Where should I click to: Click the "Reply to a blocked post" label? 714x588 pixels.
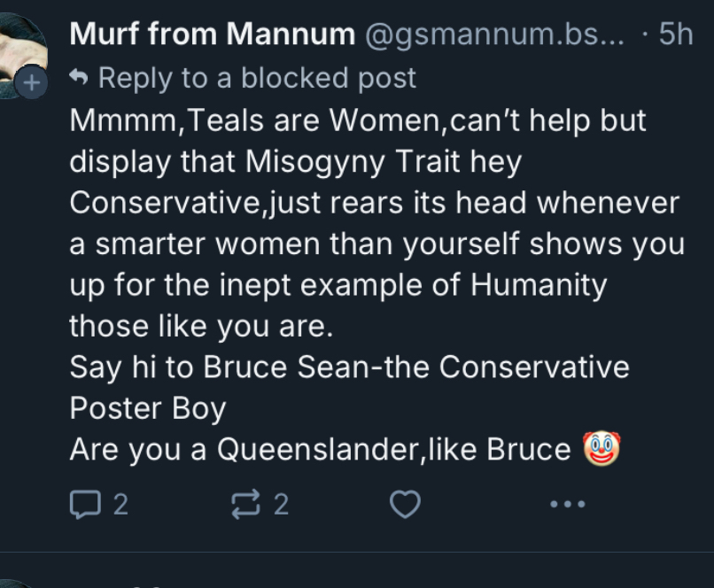[257, 78]
